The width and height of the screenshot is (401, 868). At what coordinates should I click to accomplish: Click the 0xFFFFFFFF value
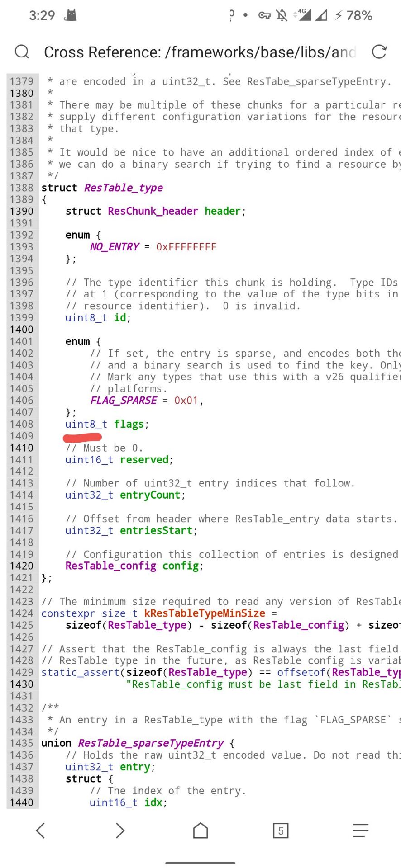pyautogui.click(x=186, y=247)
